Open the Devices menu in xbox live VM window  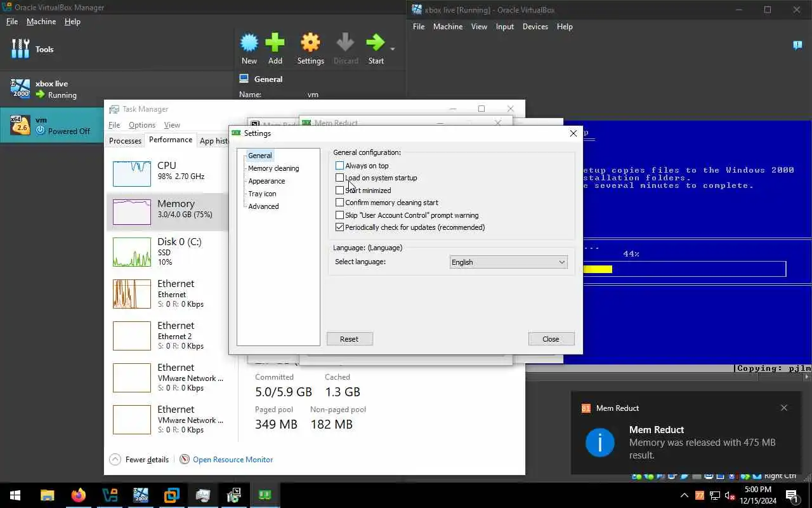(x=535, y=27)
